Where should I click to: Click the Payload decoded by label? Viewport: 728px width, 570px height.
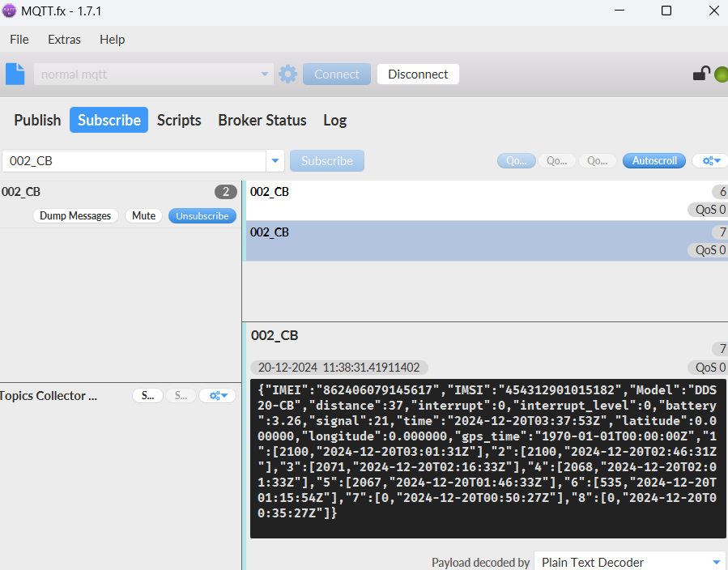tap(480, 563)
